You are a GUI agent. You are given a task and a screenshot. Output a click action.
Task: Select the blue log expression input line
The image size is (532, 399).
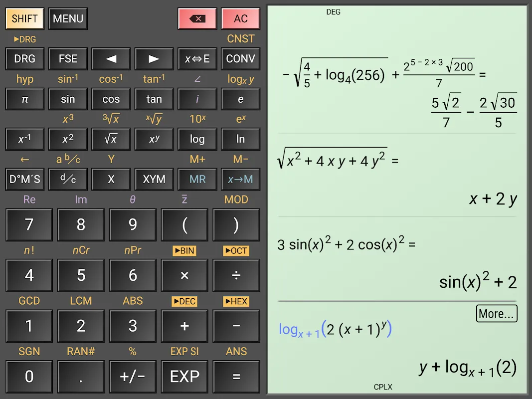click(335, 330)
